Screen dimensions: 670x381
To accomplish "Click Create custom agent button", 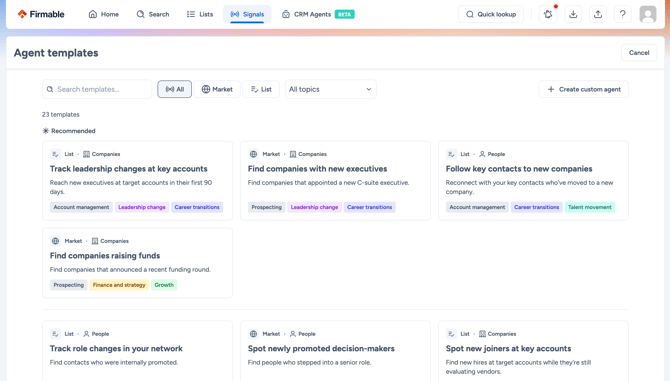I will pos(584,89).
